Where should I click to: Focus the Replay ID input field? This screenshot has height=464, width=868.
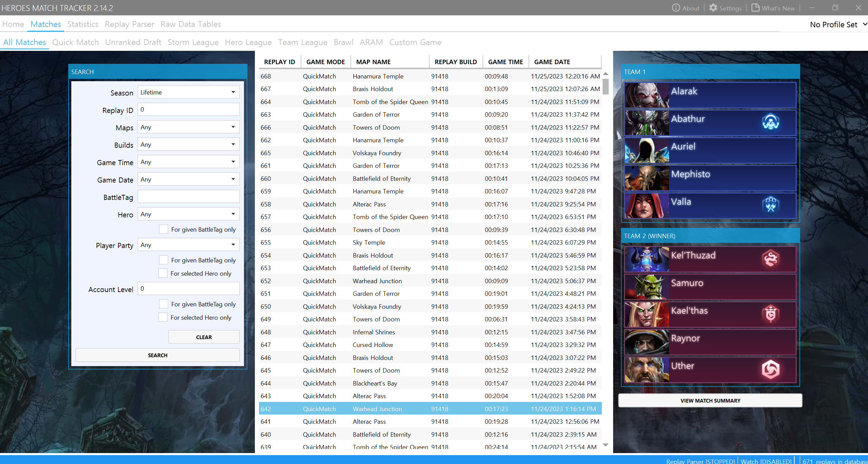(188, 110)
